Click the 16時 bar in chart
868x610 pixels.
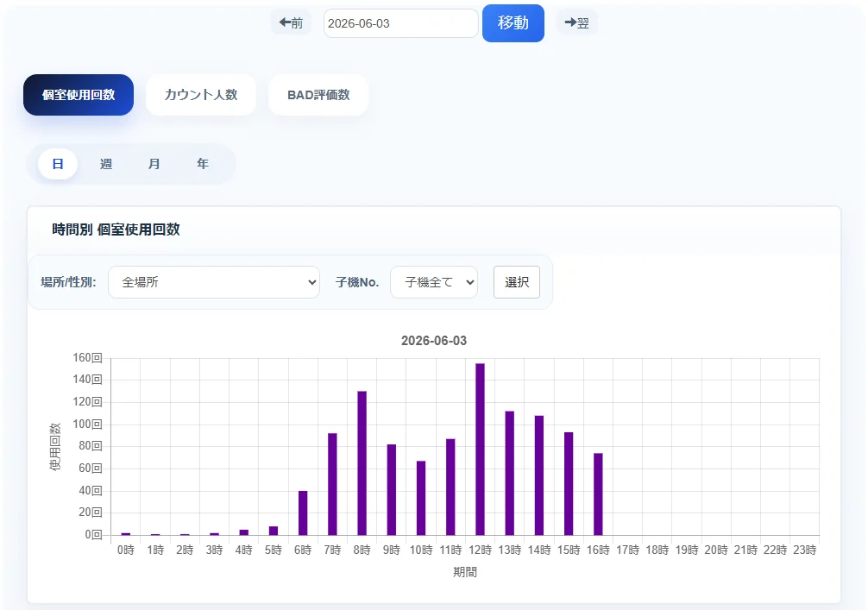click(599, 494)
